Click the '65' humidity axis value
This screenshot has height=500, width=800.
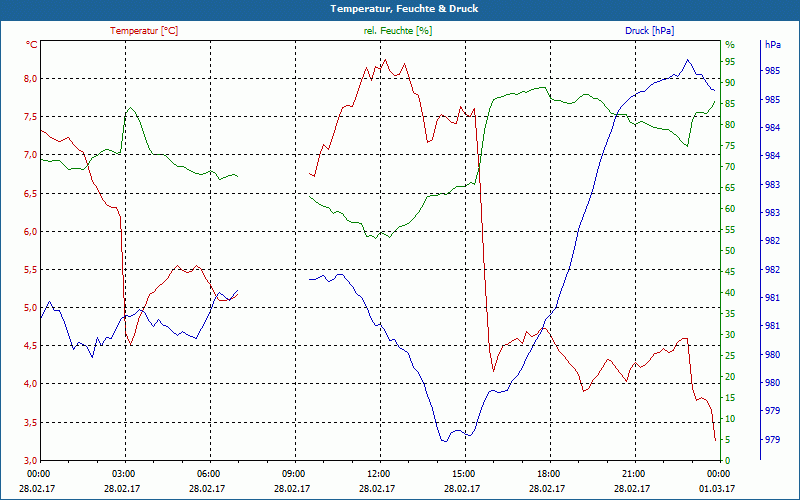click(x=730, y=188)
